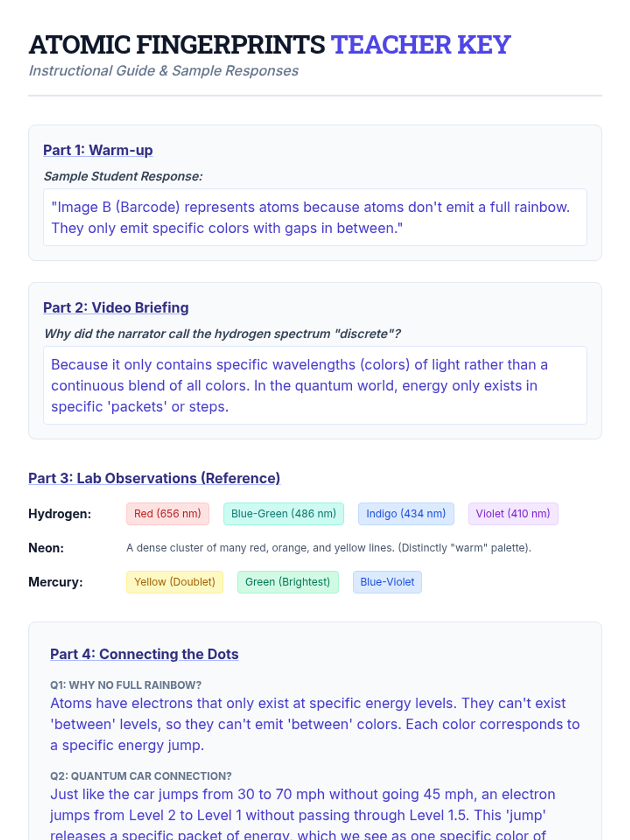This screenshot has height=840, width=630.
Task: Select the "Q1: Why No Full Rainbow?" label
Action: point(125,685)
